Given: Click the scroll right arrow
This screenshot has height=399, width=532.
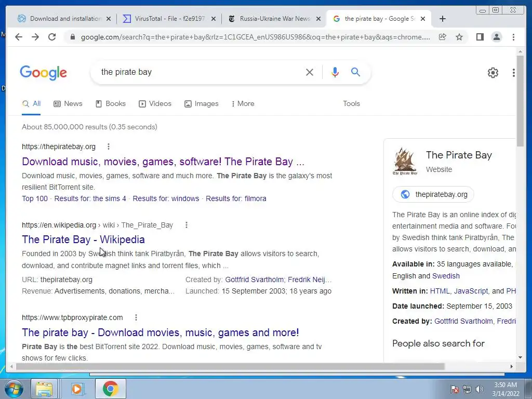Looking at the screenshot, I should coord(512,366).
